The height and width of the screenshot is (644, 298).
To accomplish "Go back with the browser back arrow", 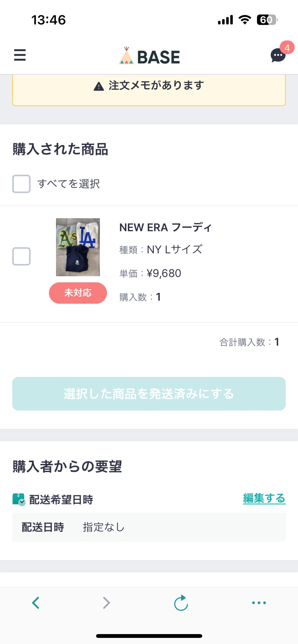I will (36, 602).
